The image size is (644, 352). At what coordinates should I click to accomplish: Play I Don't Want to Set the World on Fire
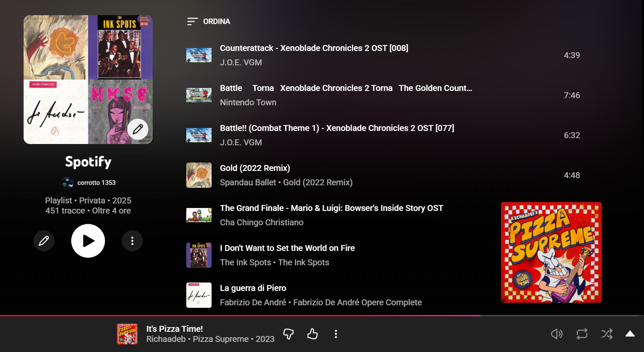[x=287, y=248]
